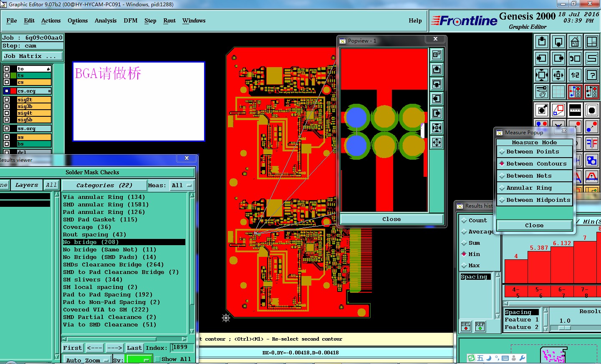This screenshot has height=364, width=601.
Task: Pan up in the Popview window
Action: click(x=437, y=69)
